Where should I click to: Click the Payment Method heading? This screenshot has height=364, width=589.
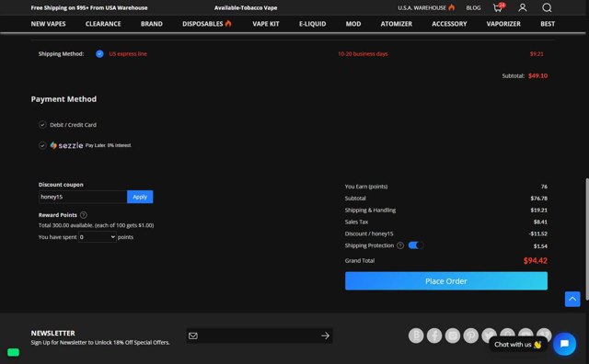click(x=64, y=99)
